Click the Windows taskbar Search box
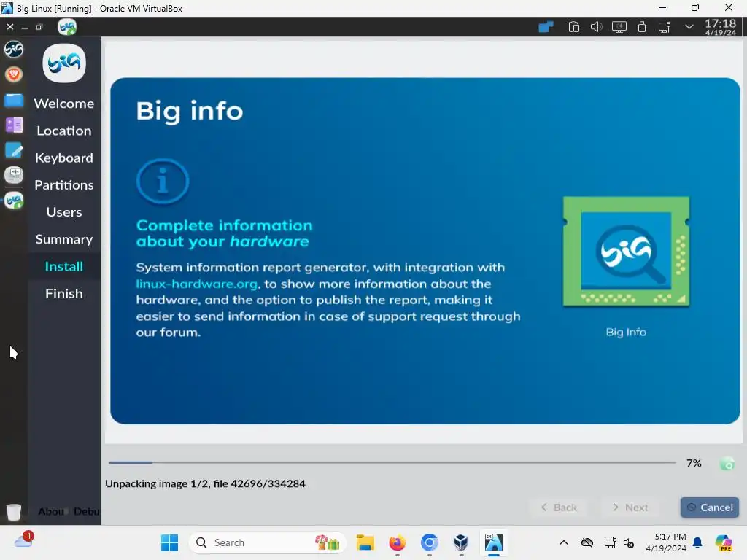 pyautogui.click(x=267, y=542)
